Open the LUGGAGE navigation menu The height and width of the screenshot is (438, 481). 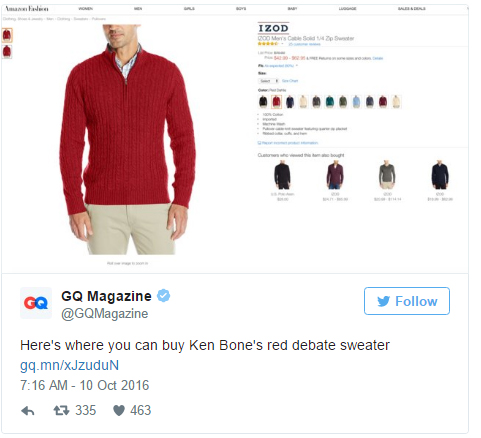[x=347, y=9]
